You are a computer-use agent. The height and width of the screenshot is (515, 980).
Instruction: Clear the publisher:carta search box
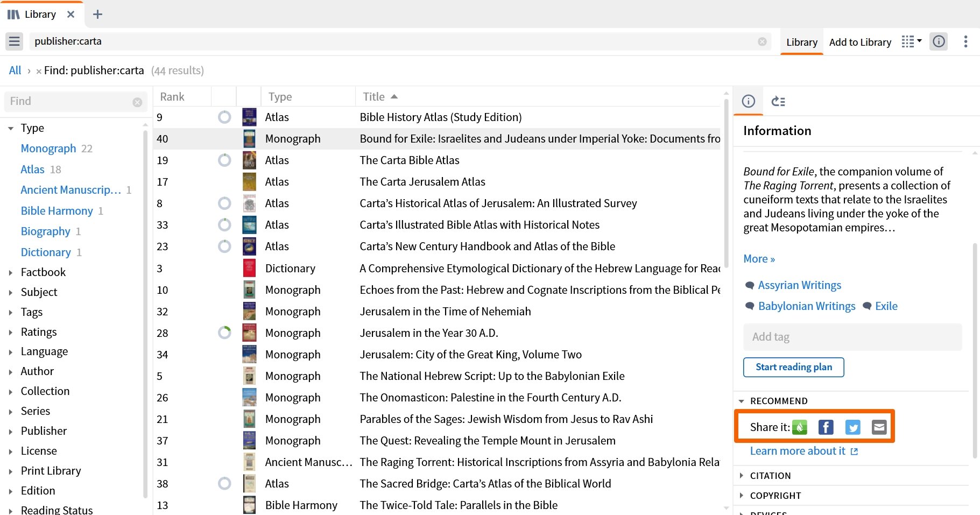[762, 41]
